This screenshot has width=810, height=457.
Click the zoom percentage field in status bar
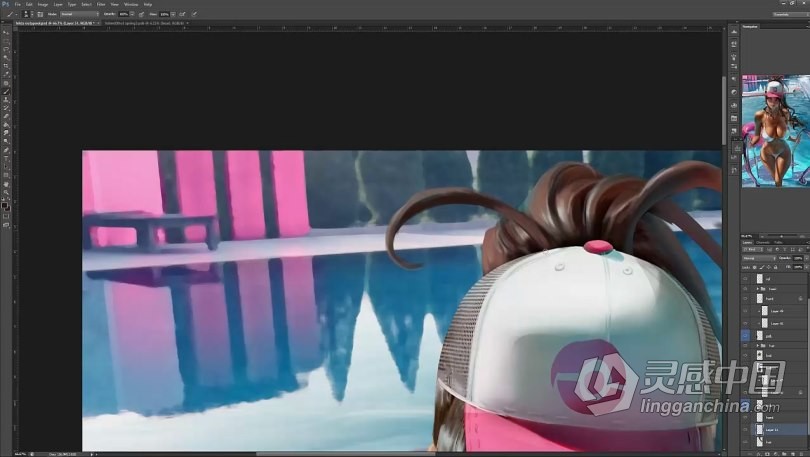(21, 454)
